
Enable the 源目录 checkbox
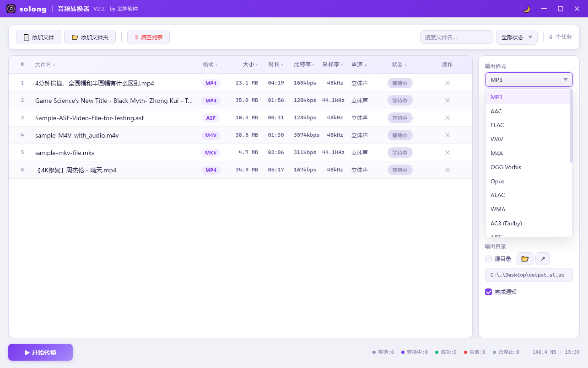tap(488, 259)
